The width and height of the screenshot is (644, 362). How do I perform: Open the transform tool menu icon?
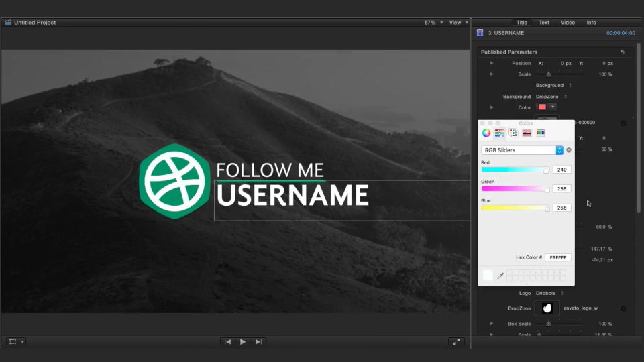[13, 341]
